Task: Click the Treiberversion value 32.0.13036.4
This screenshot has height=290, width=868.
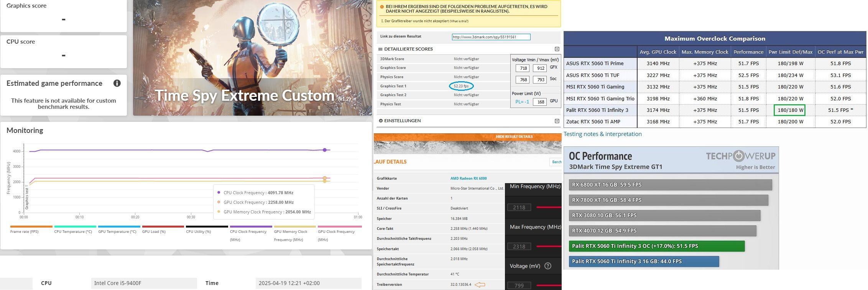Action: [x=461, y=285]
